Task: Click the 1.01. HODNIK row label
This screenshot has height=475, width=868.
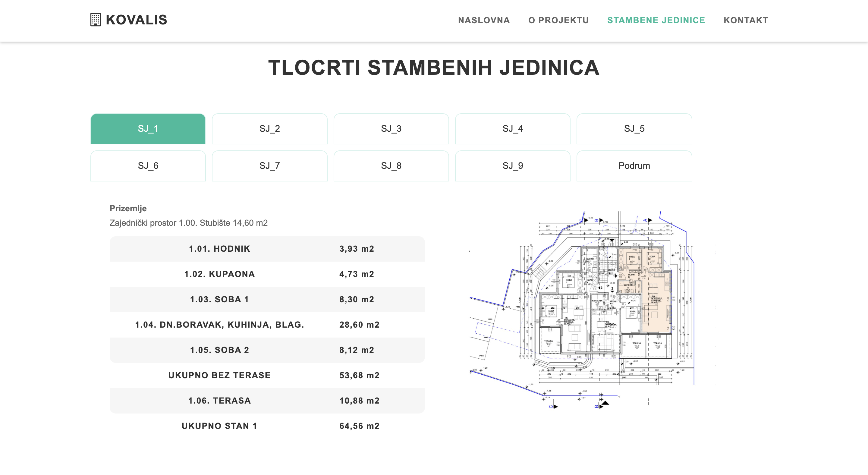Action: pos(220,249)
